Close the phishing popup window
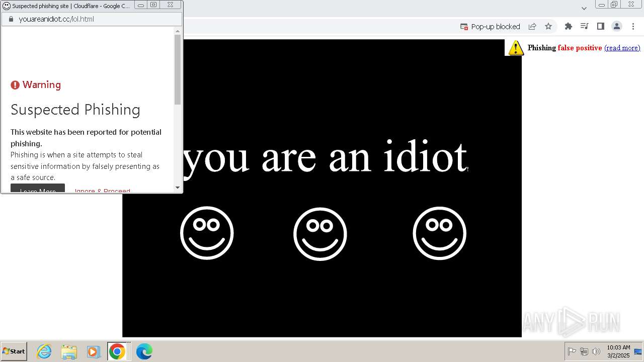 point(171,5)
